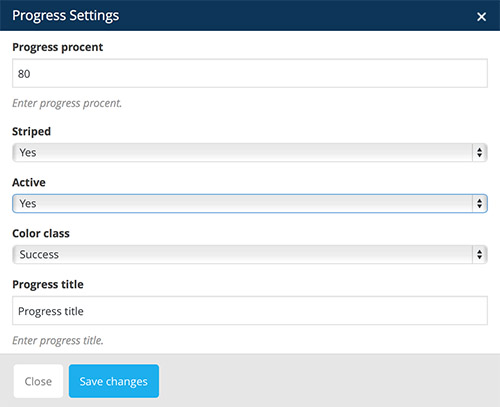Viewport: 500px width, 407px height.
Task: Open the Color class dropdown
Action: (250, 254)
